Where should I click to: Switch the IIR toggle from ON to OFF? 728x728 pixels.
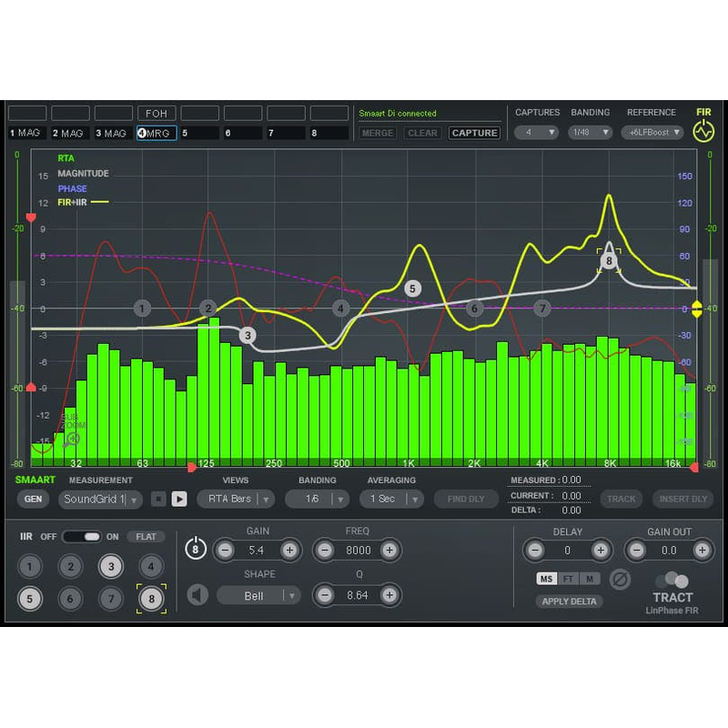82,537
